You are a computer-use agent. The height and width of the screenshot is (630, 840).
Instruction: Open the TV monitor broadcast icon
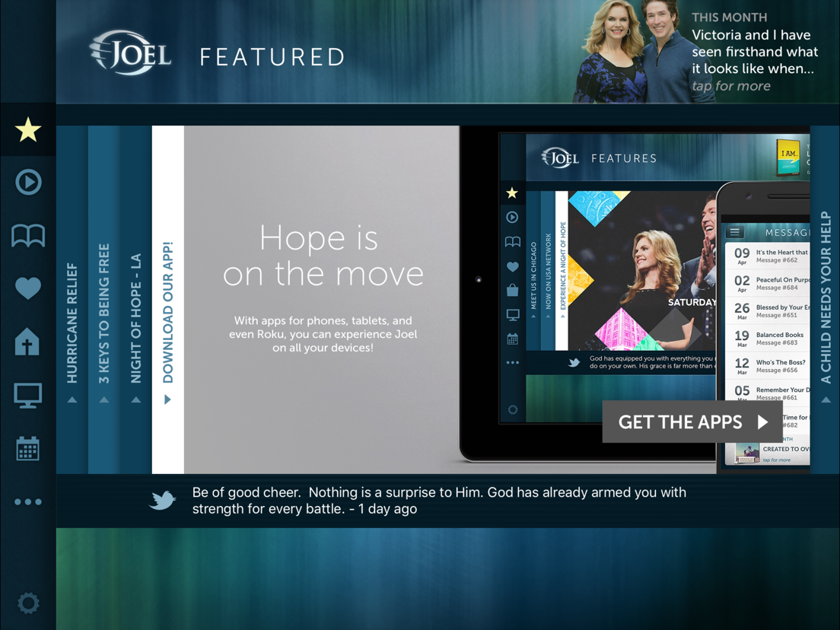tap(28, 396)
